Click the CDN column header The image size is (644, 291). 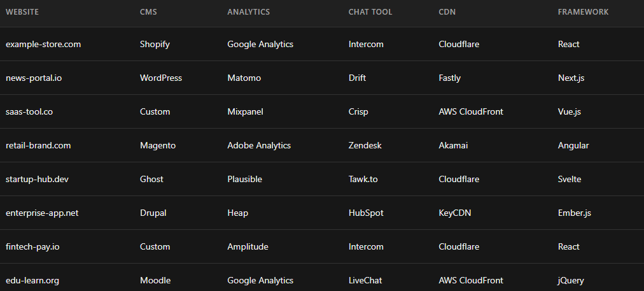point(447,12)
